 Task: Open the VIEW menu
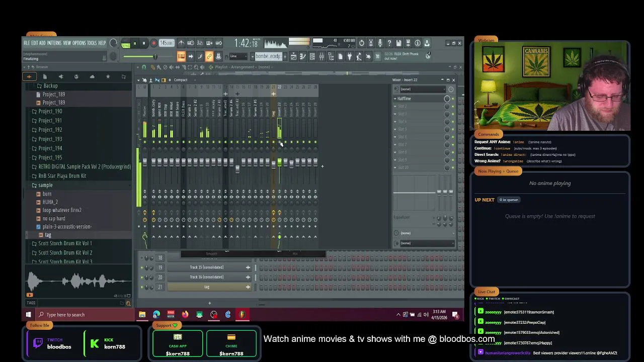[x=67, y=43]
